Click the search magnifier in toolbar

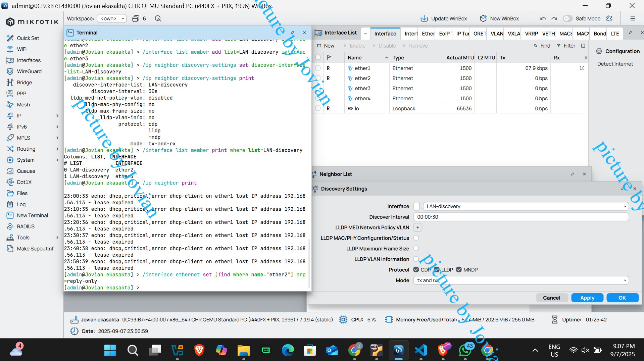[x=158, y=18]
